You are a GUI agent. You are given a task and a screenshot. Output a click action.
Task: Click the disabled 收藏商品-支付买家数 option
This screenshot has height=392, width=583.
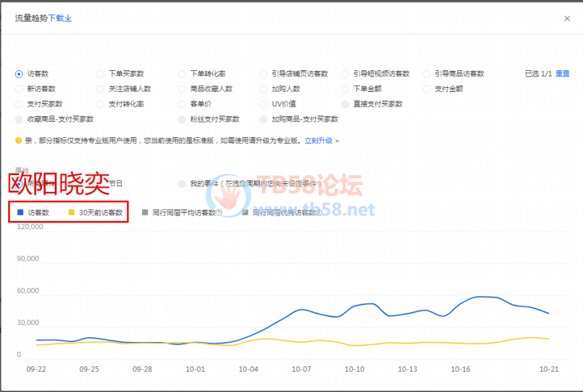coord(18,119)
